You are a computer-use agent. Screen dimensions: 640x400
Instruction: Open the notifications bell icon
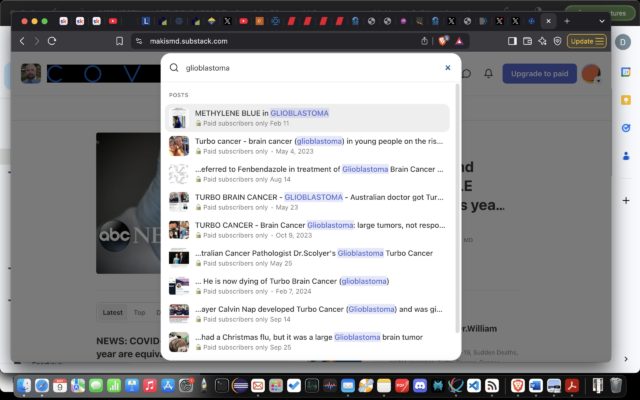point(488,73)
